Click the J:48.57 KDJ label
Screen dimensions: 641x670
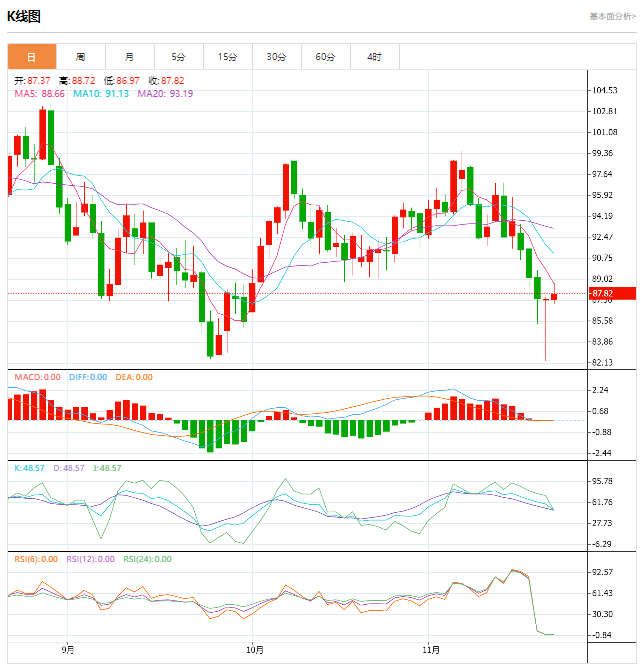[107, 468]
